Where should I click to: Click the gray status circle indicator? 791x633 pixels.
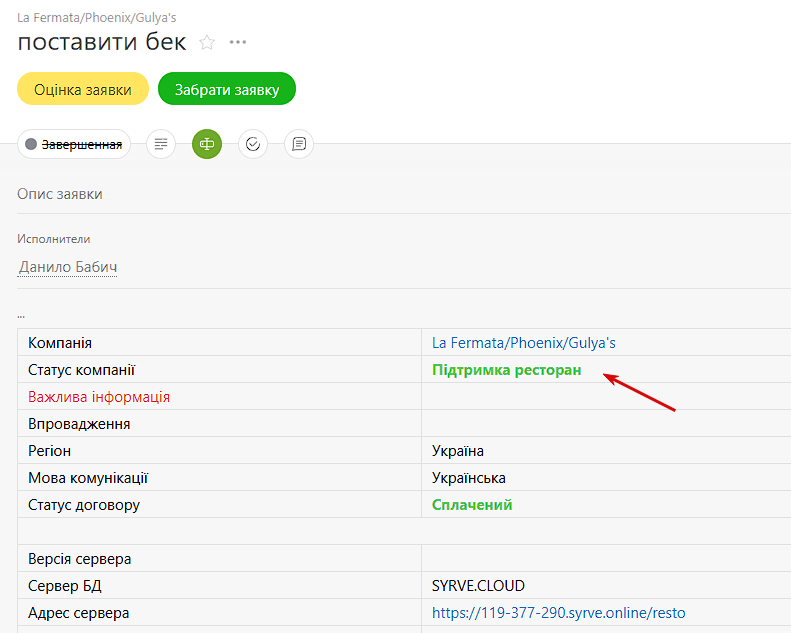tap(31, 144)
